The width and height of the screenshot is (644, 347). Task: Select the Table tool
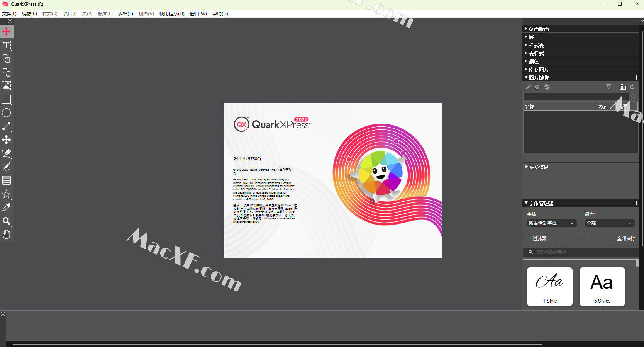(7, 180)
